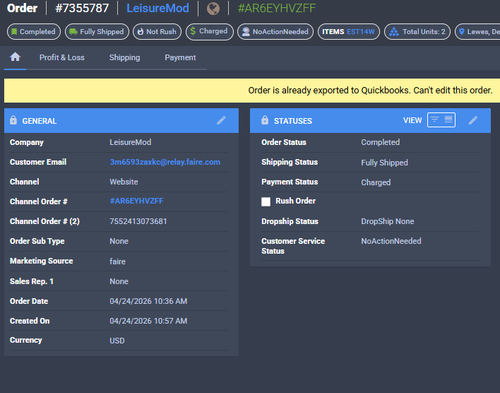Click the Shipping Status value Fully Shipped
The height and width of the screenshot is (393, 500).
[385, 163]
